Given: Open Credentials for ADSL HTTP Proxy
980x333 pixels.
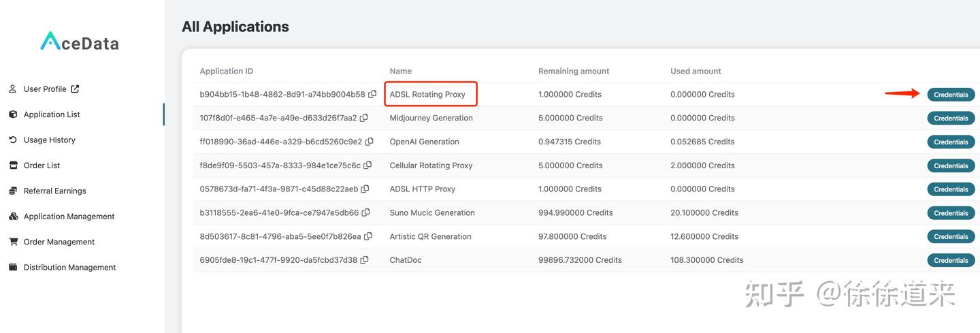Looking at the screenshot, I should point(951,189).
